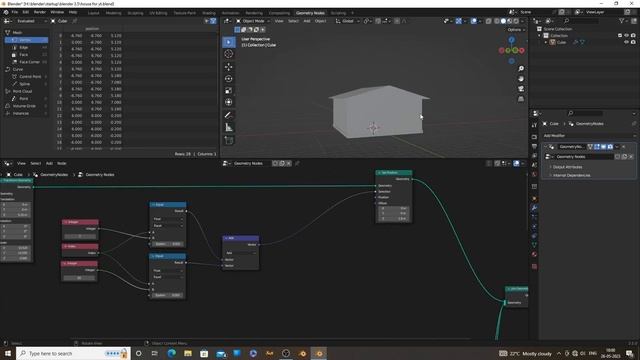Click the outliner filter funnel icon

click(x=622, y=21)
